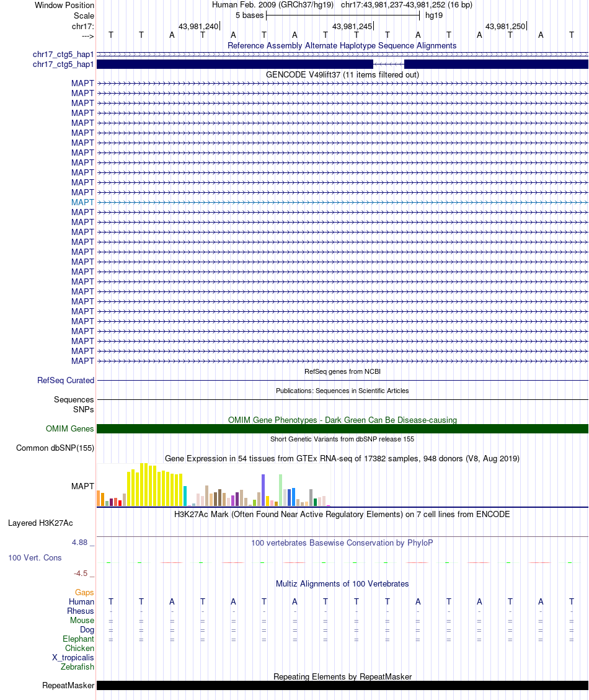The height and width of the screenshot is (700, 589).
Task: Open the OMIM Gene Phenotypes track title
Action: click(x=342, y=420)
